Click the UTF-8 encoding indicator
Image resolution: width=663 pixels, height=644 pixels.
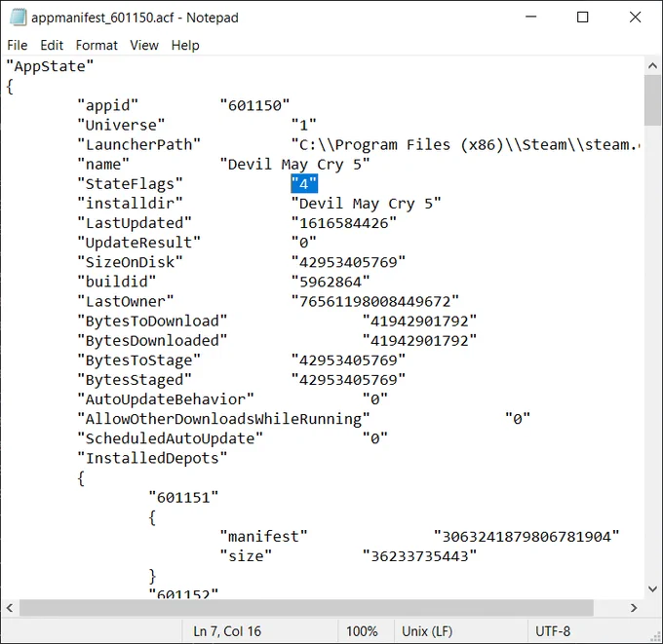pyautogui.click(x=553, y=631)
